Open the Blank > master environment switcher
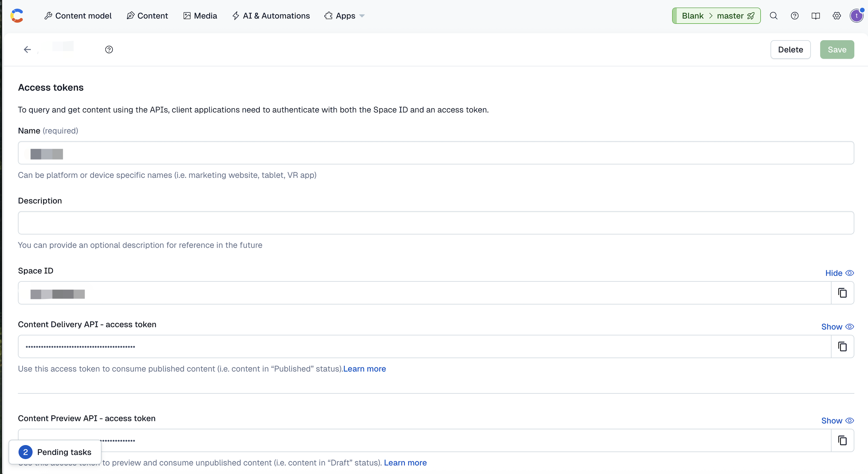The height and width of the screenshot is (474, 868). pos(716,16)
